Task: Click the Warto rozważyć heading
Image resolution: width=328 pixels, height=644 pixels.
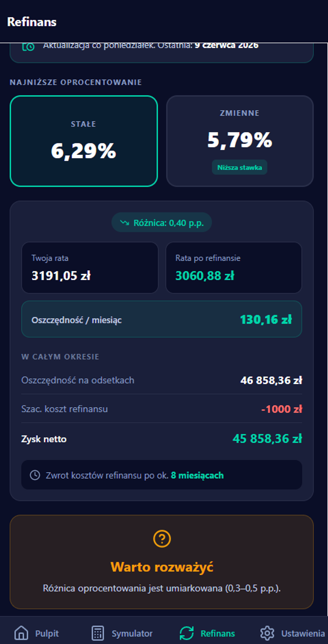Action: click(162, 567)
